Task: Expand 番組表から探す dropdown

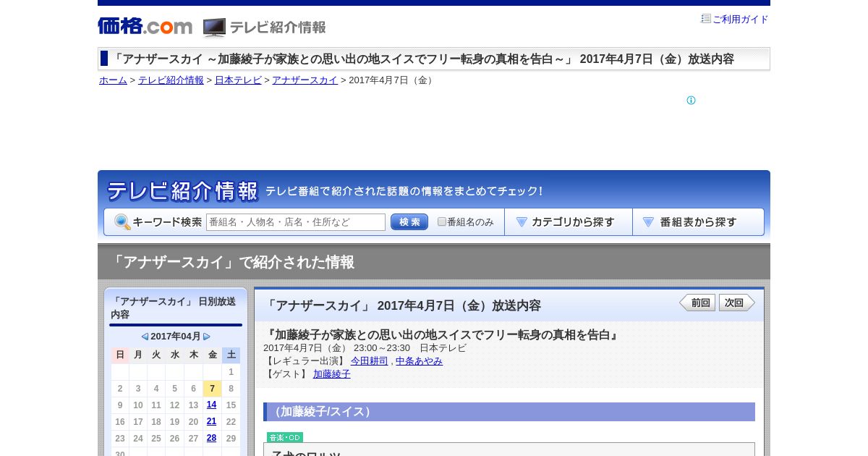Action: pyautogui.click(x=698, y=222)
